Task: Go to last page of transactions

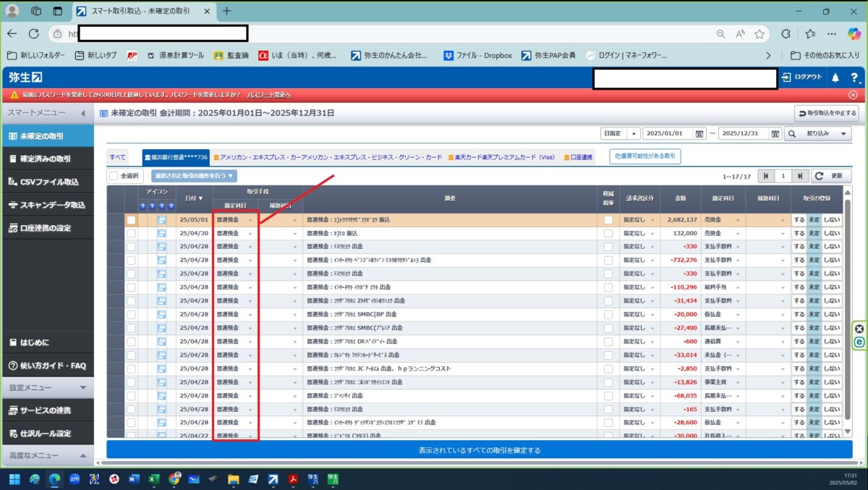Action: point(799,176)
